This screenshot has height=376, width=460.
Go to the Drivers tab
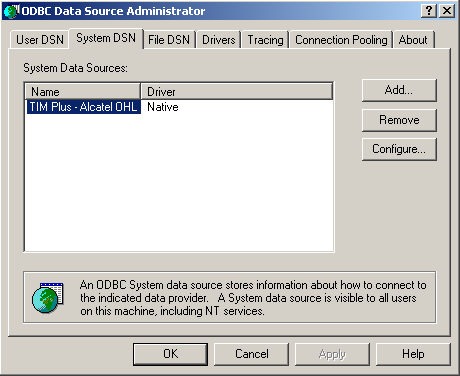point(219,40)
